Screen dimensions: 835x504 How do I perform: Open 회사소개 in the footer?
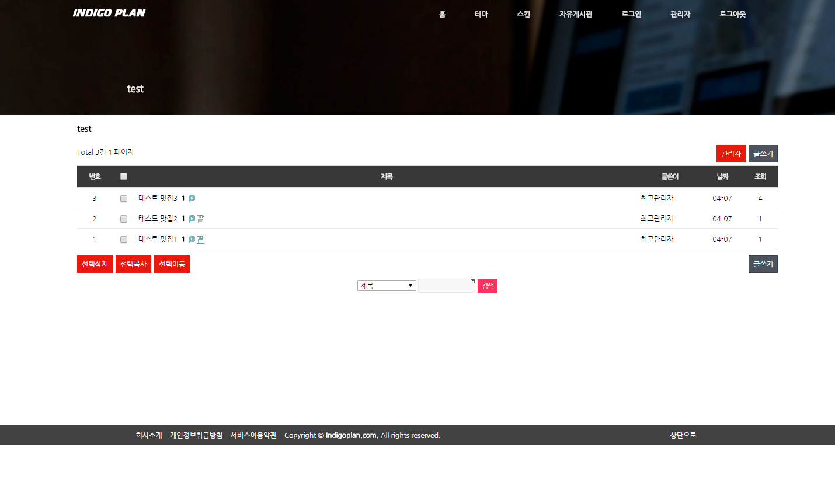point(149,435)
